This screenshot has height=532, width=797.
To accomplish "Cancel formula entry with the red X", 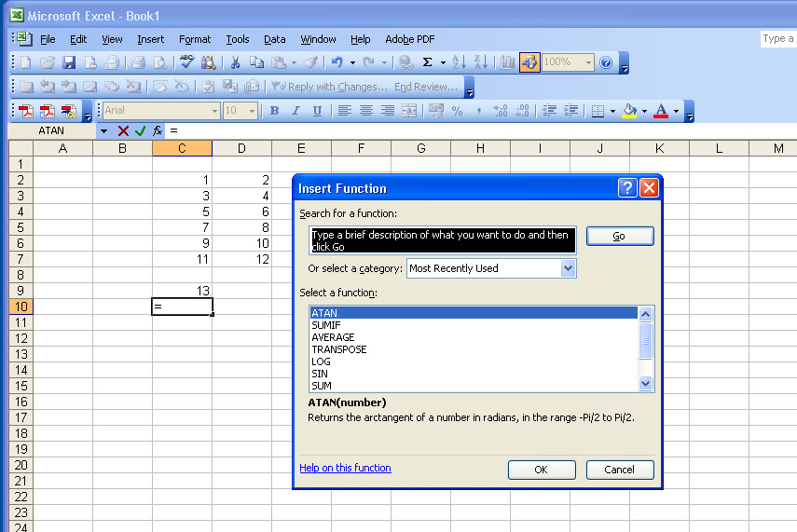I will click(x=123, y=130).
